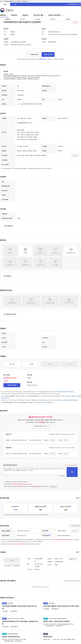Click the 장애인용 승강기 facility icon

[x=31, y=301]
